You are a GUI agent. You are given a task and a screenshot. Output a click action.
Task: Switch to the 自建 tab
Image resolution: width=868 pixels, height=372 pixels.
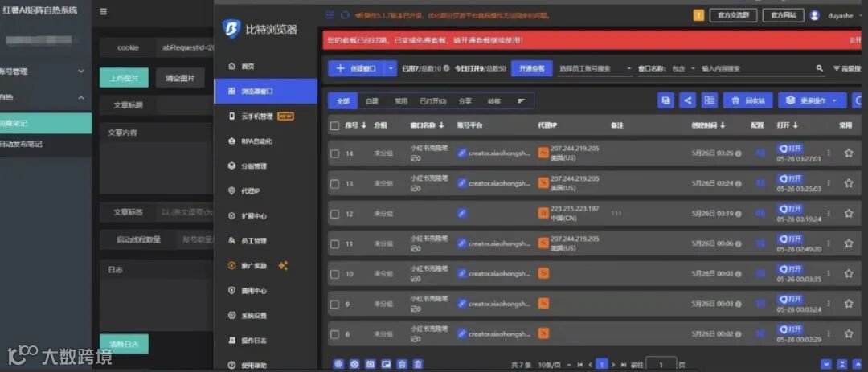pos(372,100)
